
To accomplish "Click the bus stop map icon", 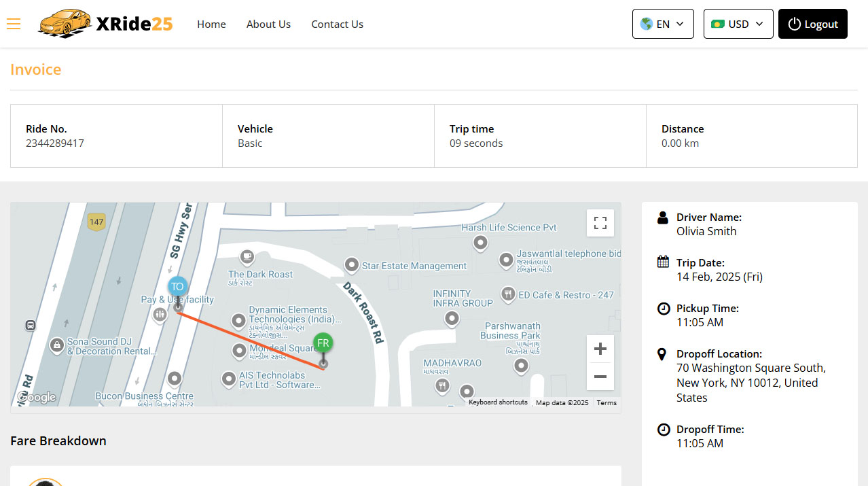I will pos(31,326).
